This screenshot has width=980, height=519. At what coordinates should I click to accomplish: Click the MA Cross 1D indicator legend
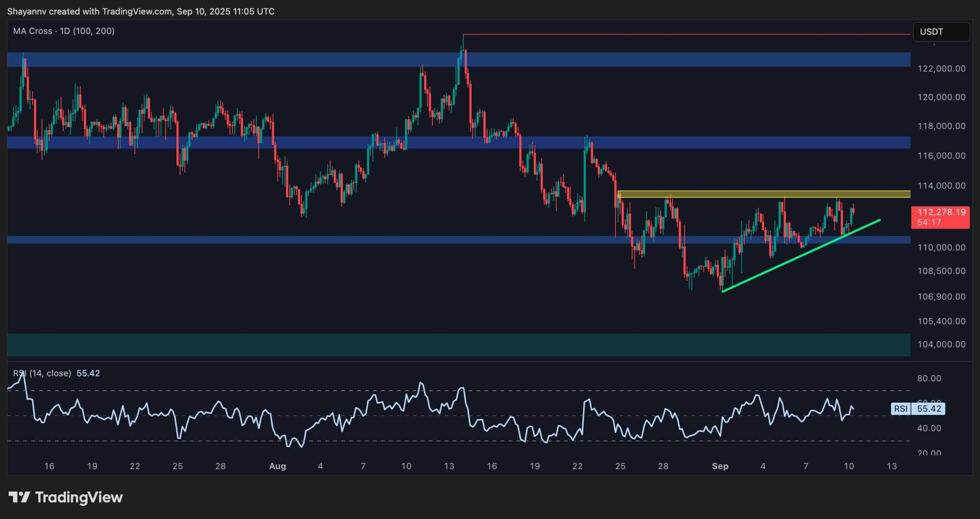click(x=64, y=31)
